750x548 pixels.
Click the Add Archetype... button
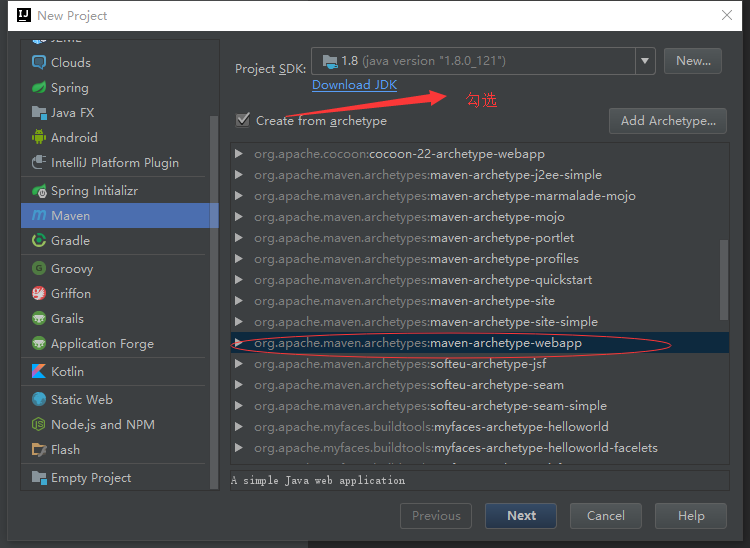coord(667,121)
